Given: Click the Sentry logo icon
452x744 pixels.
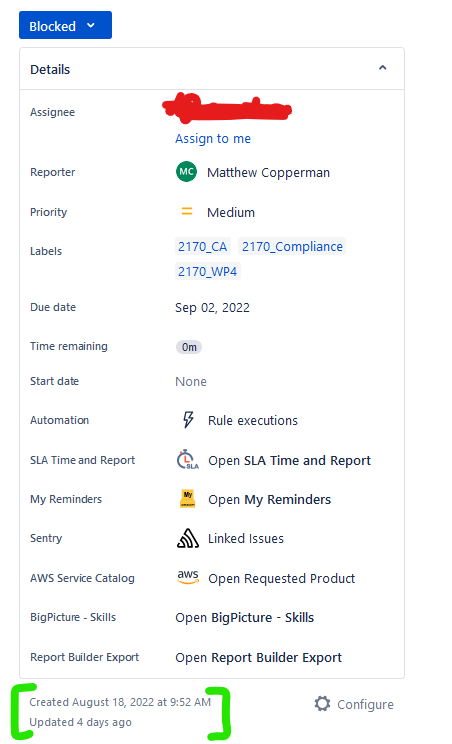Looking at the screenshot, I should pyautogui.click(x=188, y=538).
